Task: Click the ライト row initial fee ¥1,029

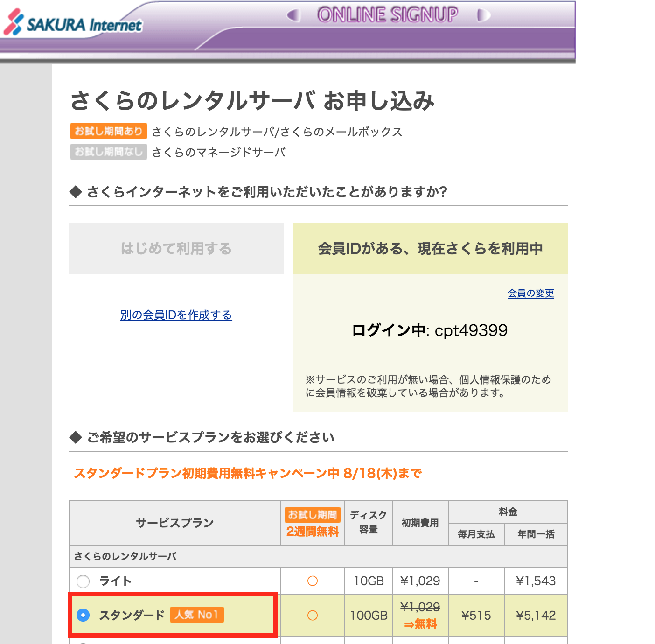Action: coord(420,581)
